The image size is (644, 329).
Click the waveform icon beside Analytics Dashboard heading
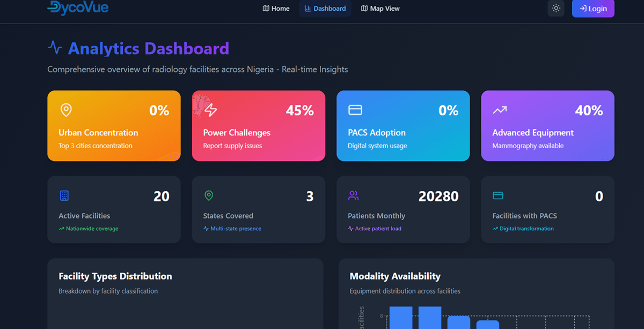pos(54,47)
